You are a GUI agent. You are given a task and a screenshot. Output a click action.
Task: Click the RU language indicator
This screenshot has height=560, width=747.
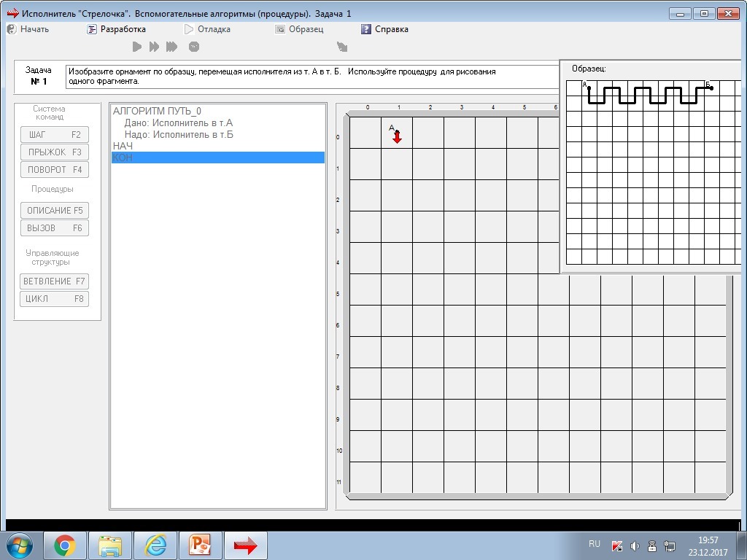click(x=594, y=544)
